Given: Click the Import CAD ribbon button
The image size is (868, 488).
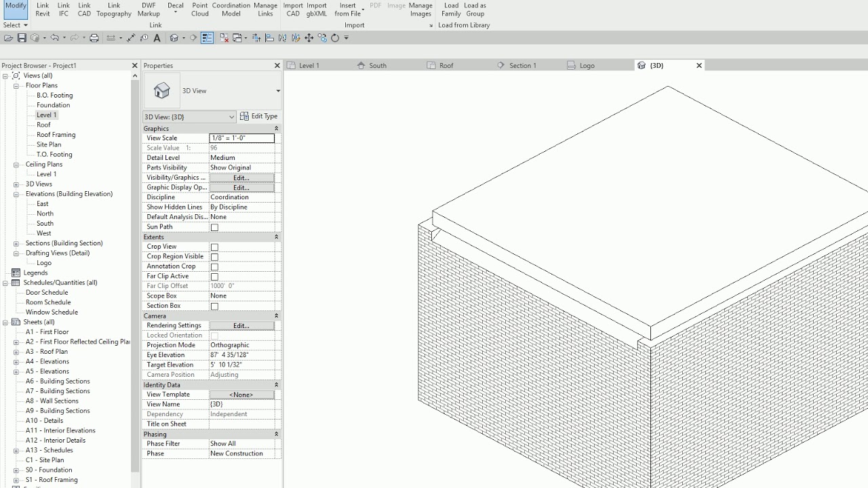Looking at the screenshot, I should click(293, 9).
